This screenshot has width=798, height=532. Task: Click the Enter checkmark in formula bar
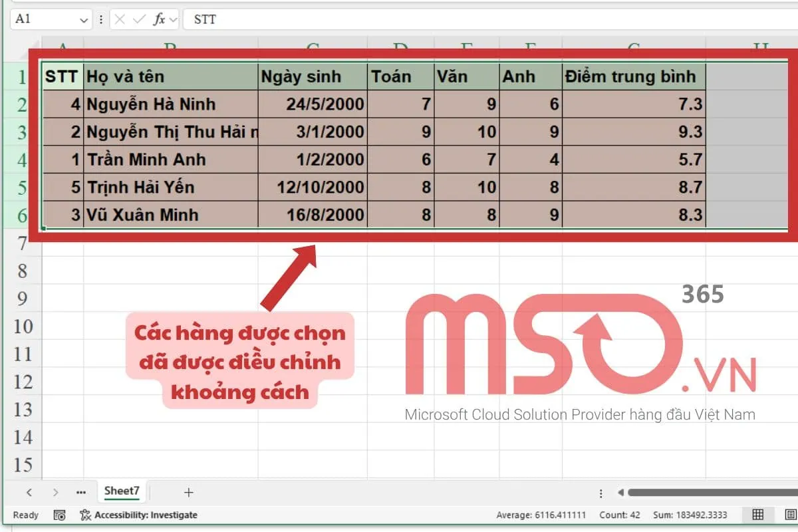point(139,19)
